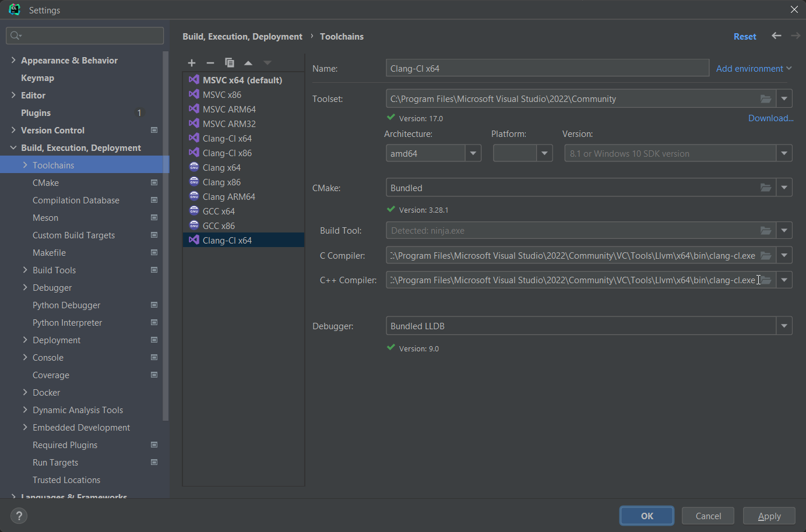Add a new toolchain with plus icon
The width and height of the screenshot is (806, 532).
[x=192, y=63]
